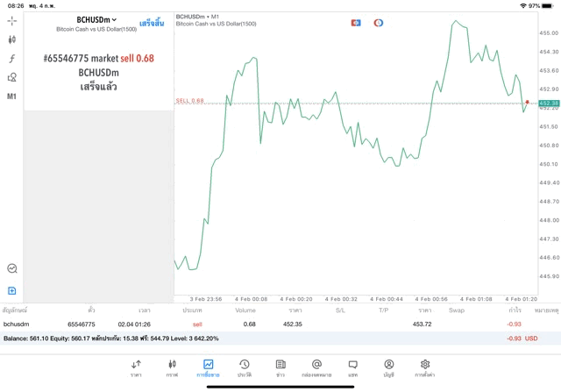
Task: Open chart type candlestick settings icon
Action: (x=11, y=39)
